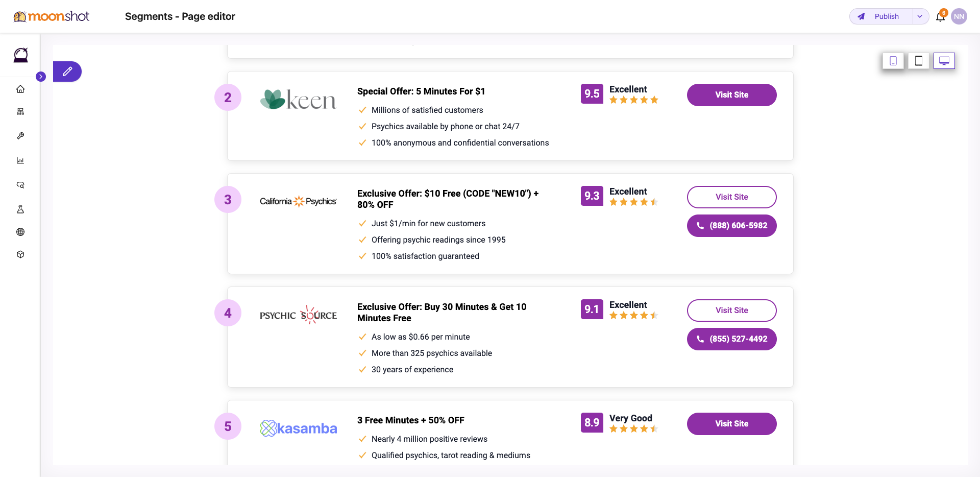
Task: Open the NN user avatar menu
Action: pyautogui.click(x=959, y=16)
